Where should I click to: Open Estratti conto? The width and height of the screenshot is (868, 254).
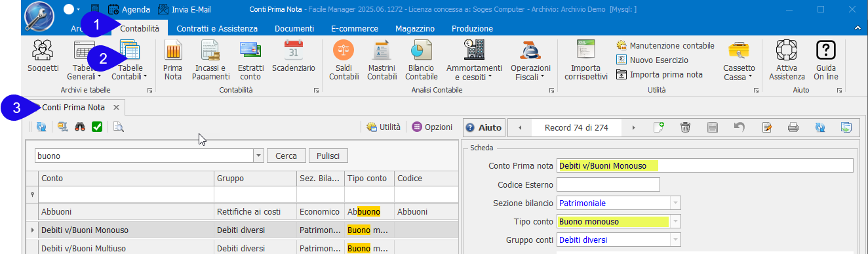click(250, 59)
